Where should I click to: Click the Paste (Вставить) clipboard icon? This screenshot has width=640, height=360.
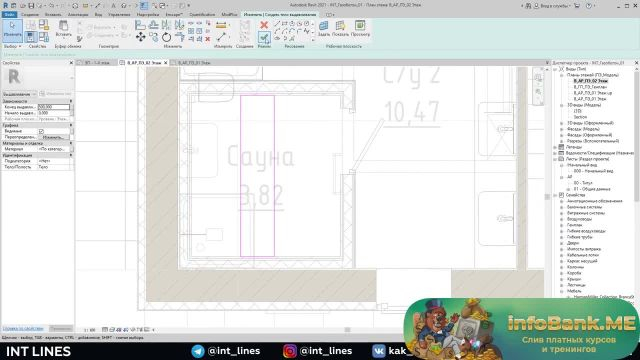tap(63, 28)
